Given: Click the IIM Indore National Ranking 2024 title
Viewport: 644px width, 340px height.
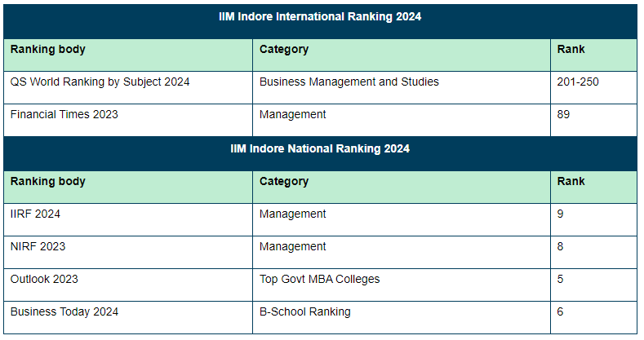Looking at the screenshot, I should 320,149.
